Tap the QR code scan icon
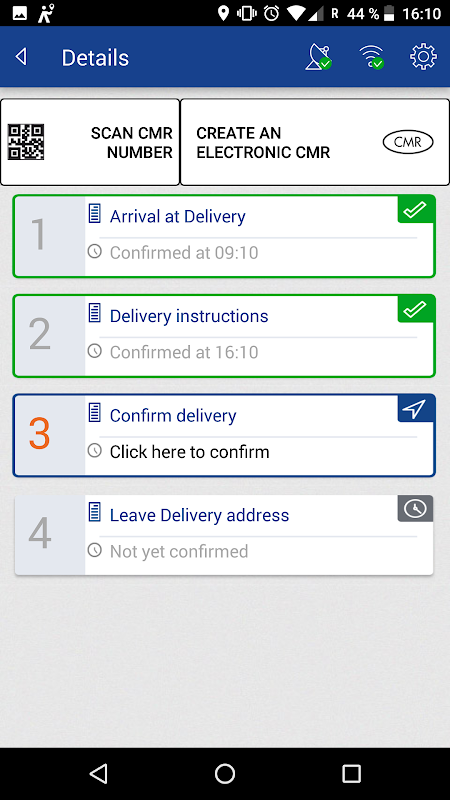The image size is (450, 800). (26, 142)
